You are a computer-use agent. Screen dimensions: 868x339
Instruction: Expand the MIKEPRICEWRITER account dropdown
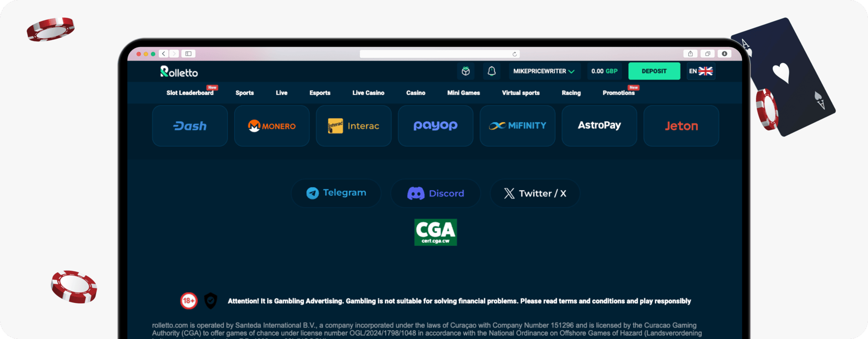click(544, 71)
